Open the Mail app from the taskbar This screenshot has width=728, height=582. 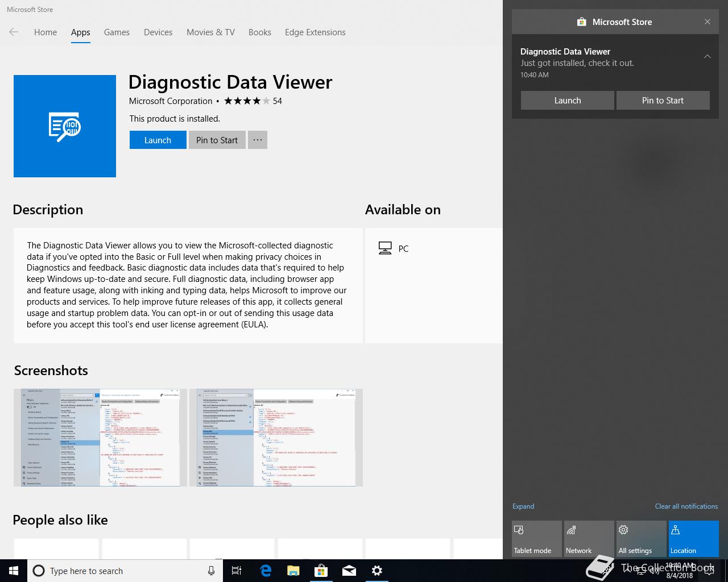click(349, 571)
